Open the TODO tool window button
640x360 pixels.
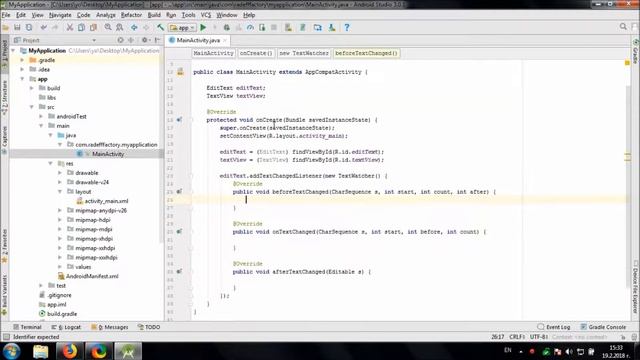point(149,327)
